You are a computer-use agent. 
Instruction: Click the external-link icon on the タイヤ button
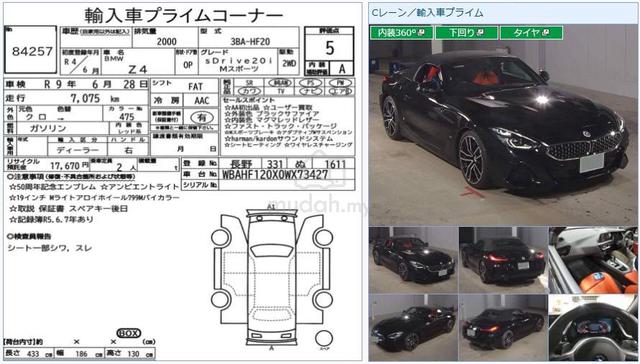pyautogui.click(x=546, y=33)
